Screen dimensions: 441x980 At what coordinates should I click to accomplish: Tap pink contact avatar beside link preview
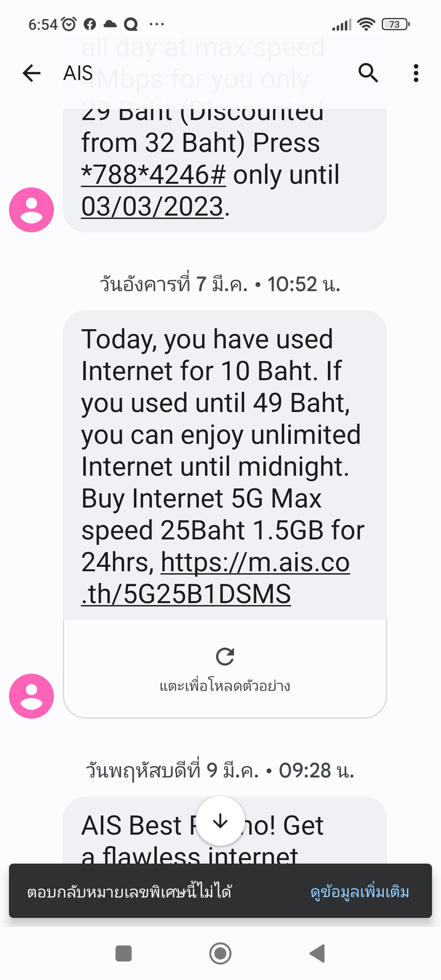point(31,696)
